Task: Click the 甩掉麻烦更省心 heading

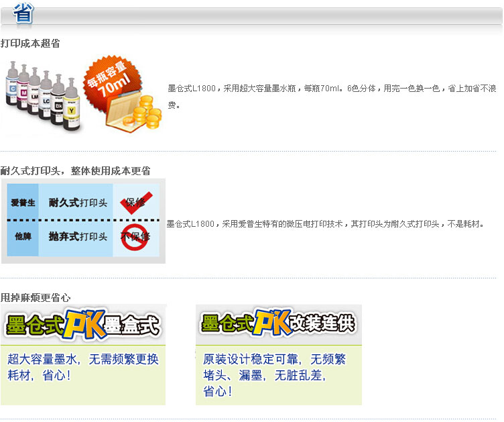Action: click(36, 297)
